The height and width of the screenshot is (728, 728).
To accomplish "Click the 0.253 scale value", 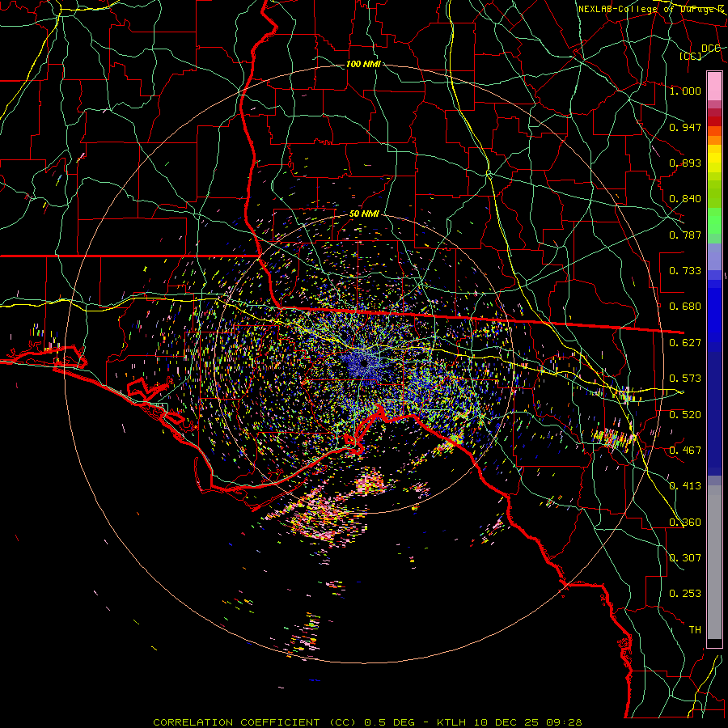I will (685, 594).
